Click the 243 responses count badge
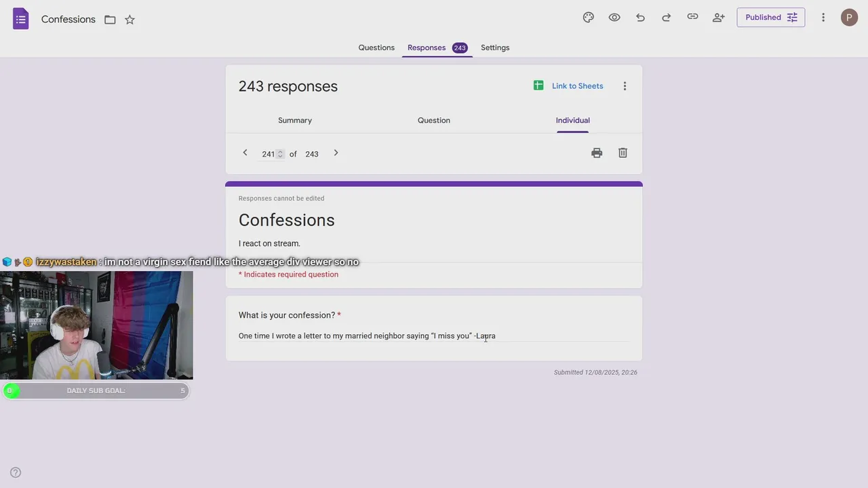 tap(460, 47)
